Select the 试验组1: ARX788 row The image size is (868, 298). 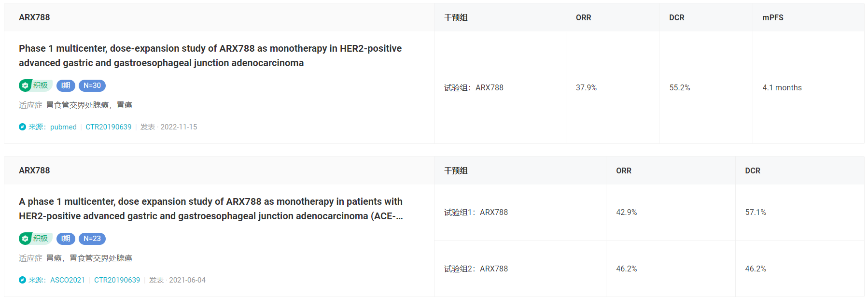coord(649,213)
